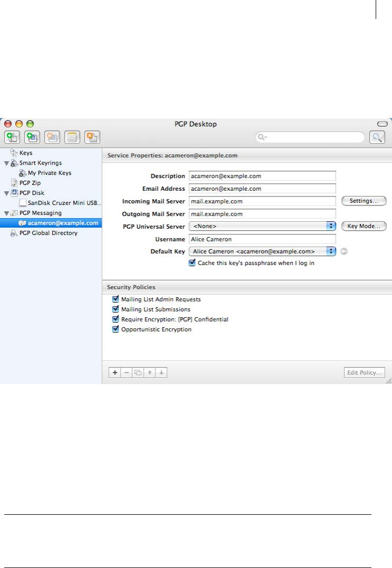Select SanDisk Cruzer Mini USB disk
Viewport: 392px width, 568px height.
coord(64,203)
